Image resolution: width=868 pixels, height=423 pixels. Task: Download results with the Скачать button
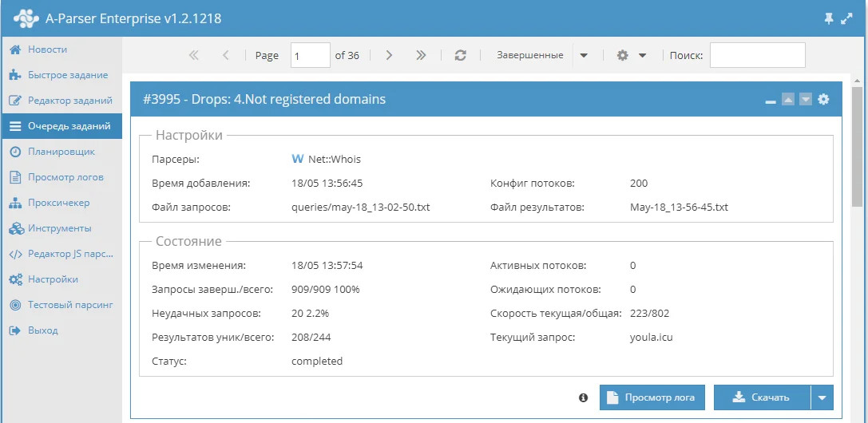pos(762,397)
